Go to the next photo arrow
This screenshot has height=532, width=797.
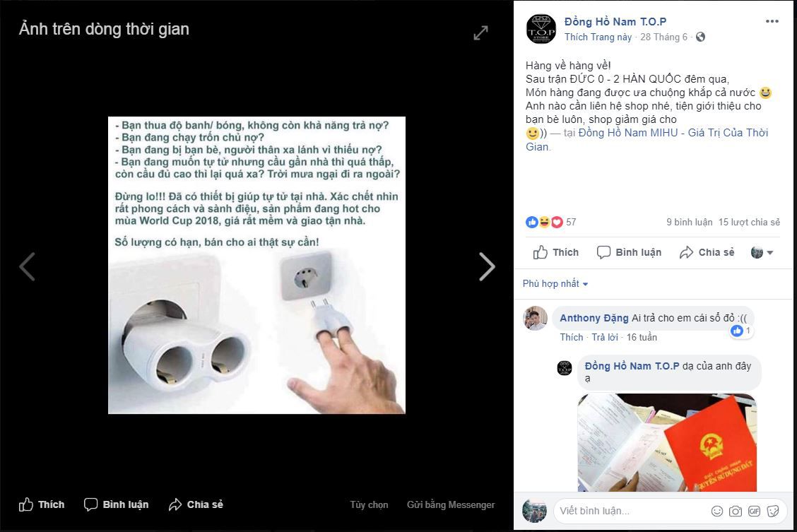point(487,267)
